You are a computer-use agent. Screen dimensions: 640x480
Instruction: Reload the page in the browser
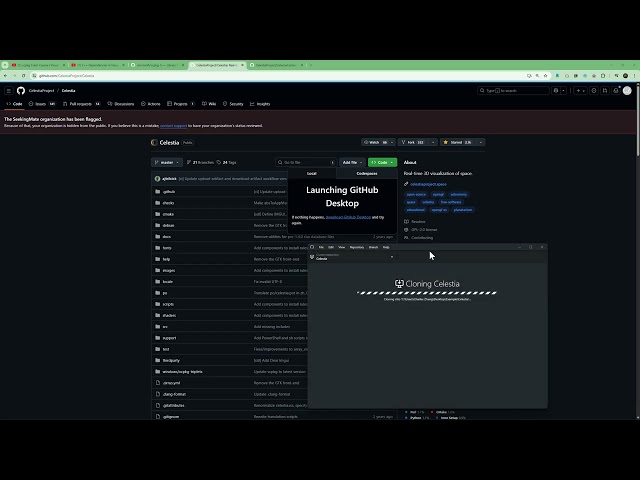pyautogui.click(x=23, y=76)
